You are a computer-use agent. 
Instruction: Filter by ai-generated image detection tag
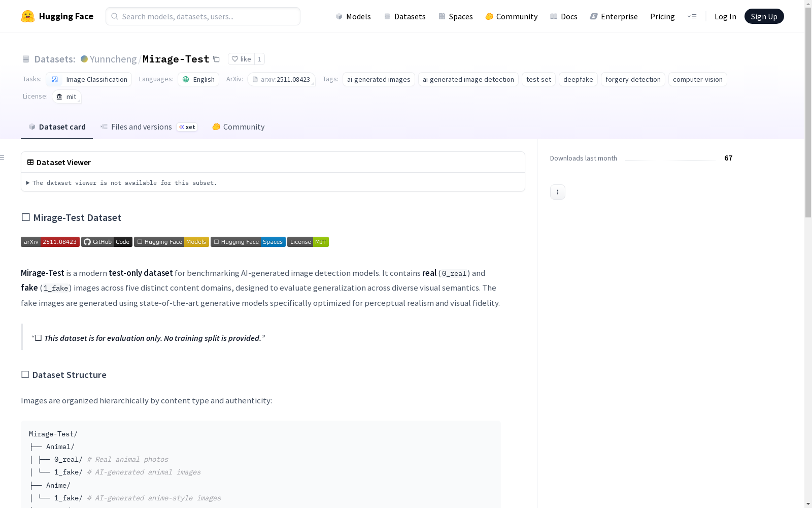tap(468, 79)
